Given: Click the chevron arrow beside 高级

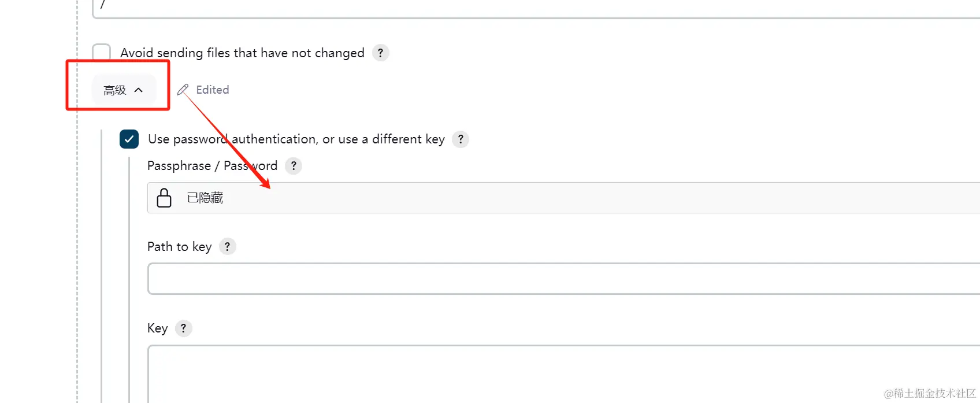Looking at the screenshot, I should point(139,90).
